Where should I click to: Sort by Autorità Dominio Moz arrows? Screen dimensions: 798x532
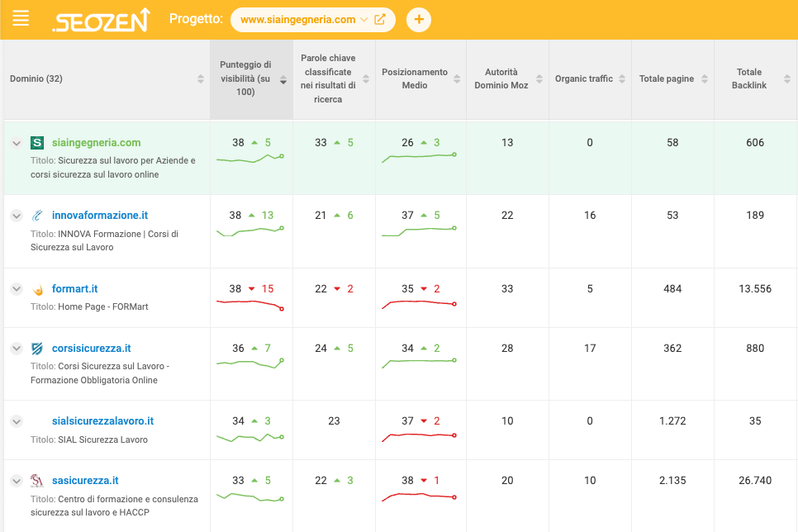[x=539, y=79]
